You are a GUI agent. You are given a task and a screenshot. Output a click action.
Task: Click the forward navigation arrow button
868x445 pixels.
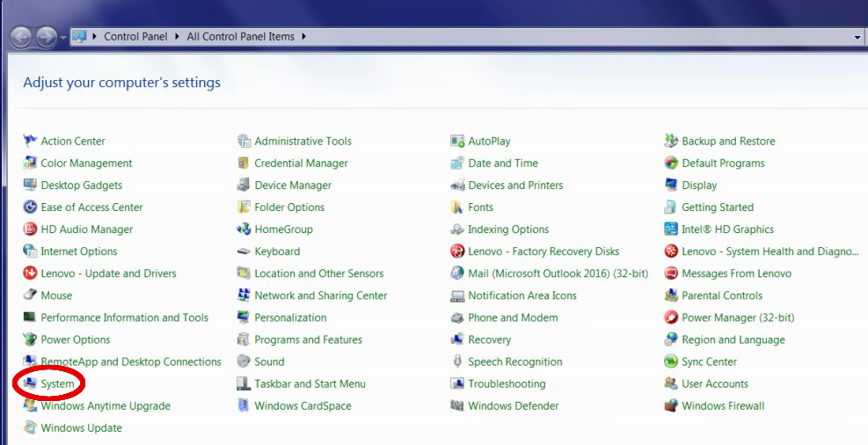[x=46, y=37]
